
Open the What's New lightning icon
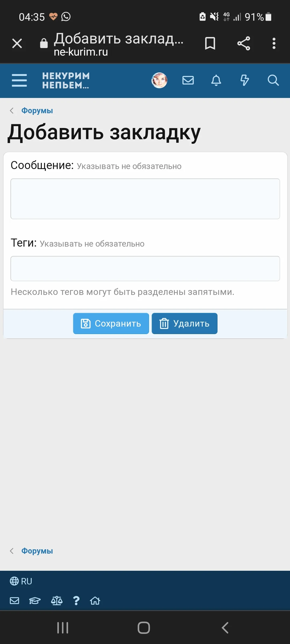pos(245,80)
